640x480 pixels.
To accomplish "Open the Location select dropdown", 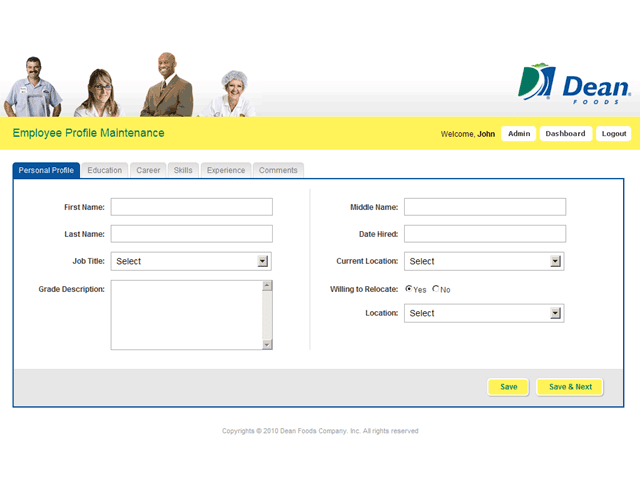I will [x=484, y=313].
